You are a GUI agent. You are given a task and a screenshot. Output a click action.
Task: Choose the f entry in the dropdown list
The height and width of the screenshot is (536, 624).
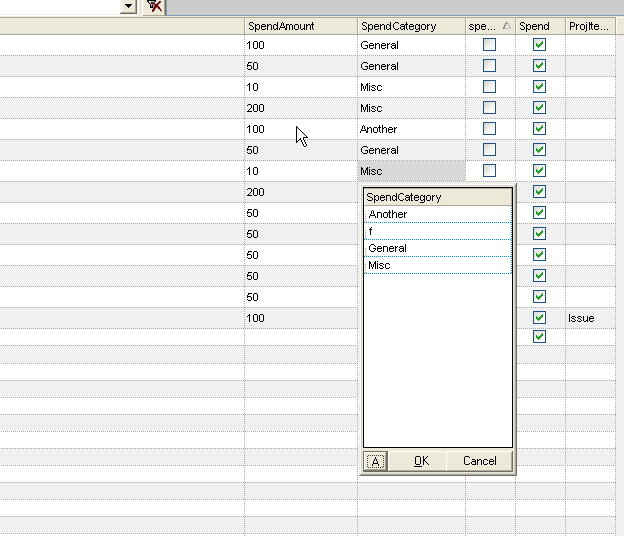(438, 232)
